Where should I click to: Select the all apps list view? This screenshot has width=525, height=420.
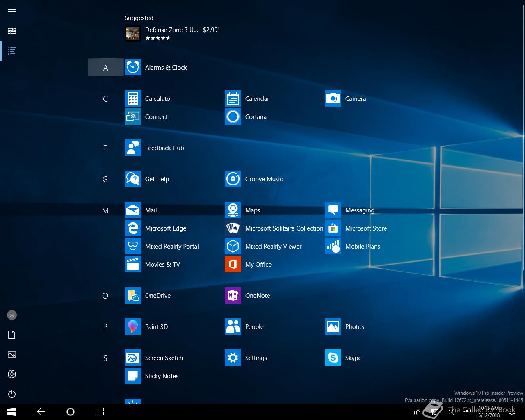click(x=12, y=51)
